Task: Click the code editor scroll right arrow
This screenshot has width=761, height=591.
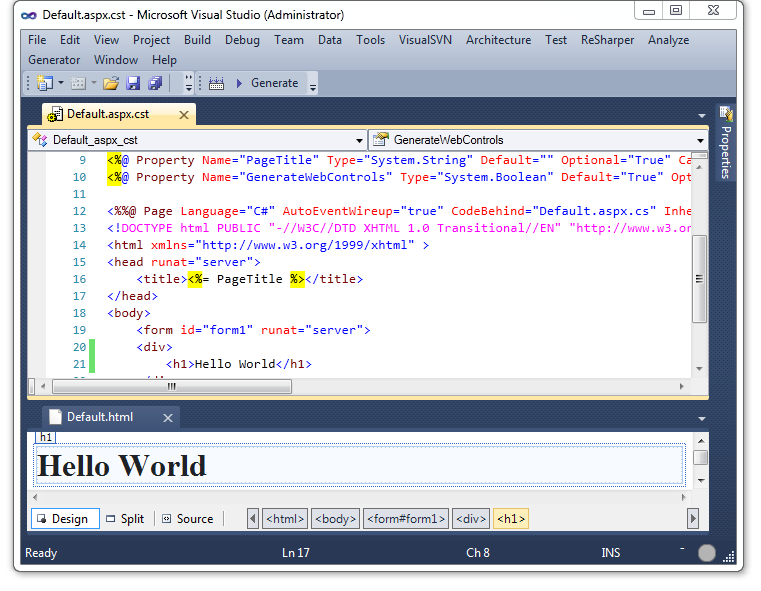Action: [x=682, y=387]
